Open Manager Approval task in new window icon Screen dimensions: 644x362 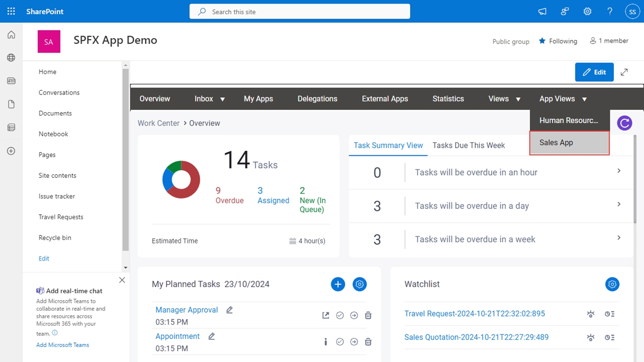pos(326,315)
